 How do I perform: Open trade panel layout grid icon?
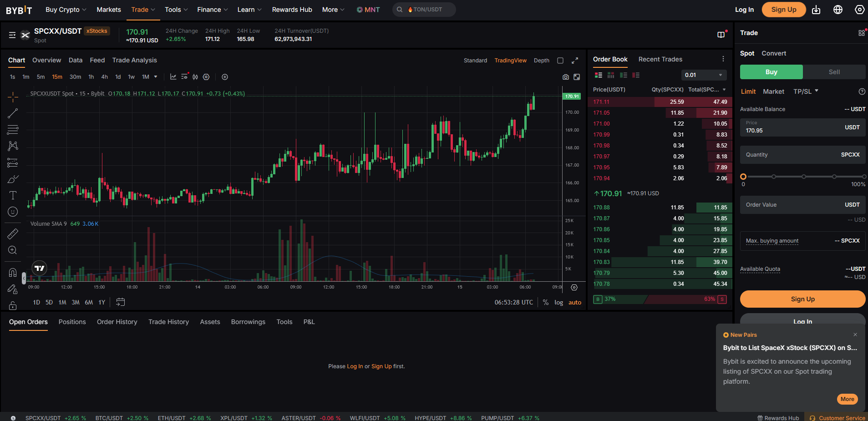coord(862,33)
